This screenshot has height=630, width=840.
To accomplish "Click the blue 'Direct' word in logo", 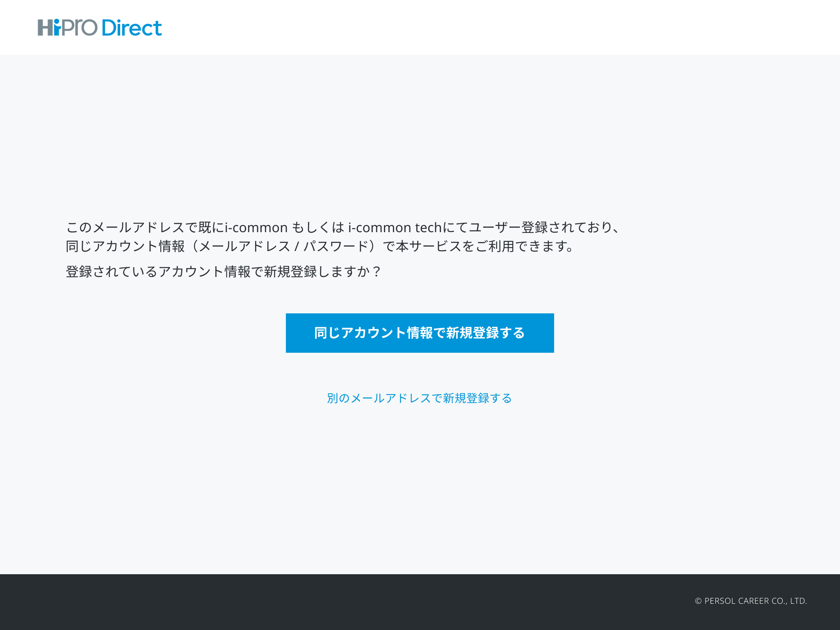I will [x=132, y=27].
